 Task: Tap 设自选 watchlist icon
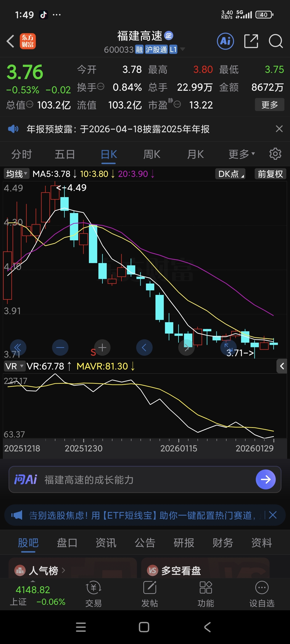pyautogui.click(x=262, y=594)
